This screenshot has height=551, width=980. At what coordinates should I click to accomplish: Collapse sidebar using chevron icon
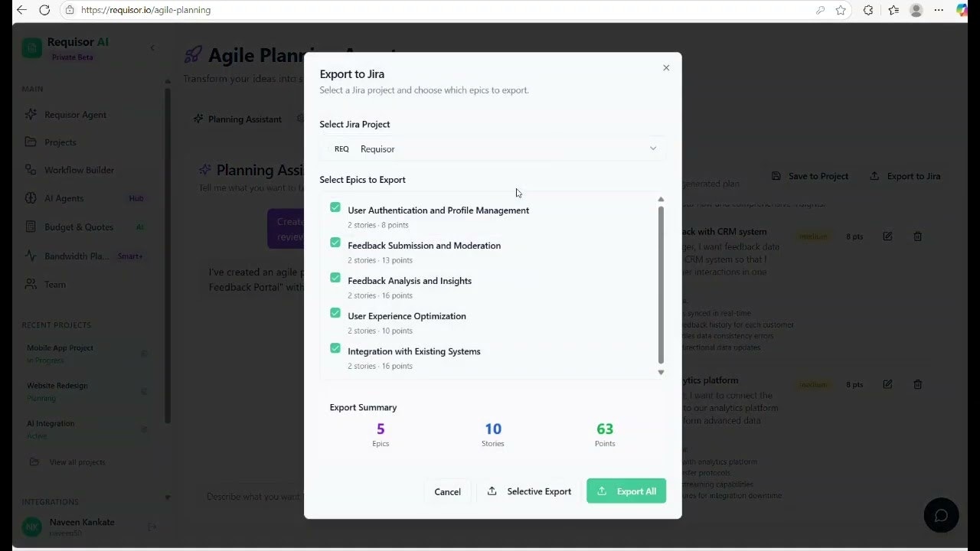[x=152, y=47]
